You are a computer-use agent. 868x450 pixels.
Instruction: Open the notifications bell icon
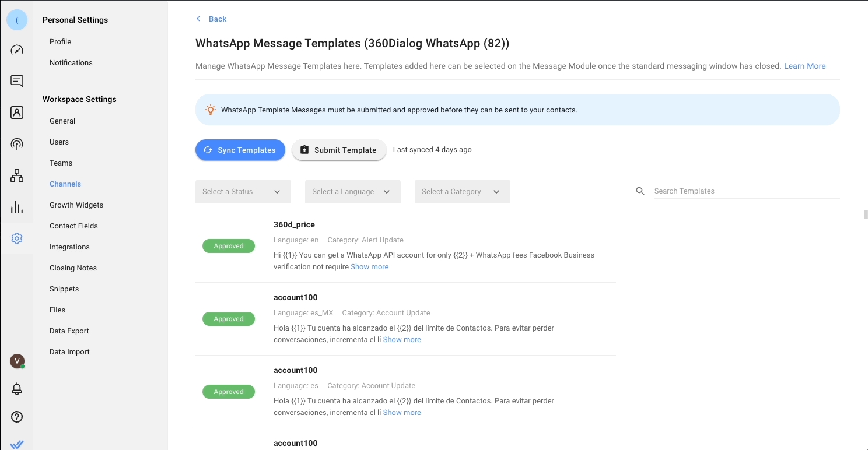click(17, 389)
